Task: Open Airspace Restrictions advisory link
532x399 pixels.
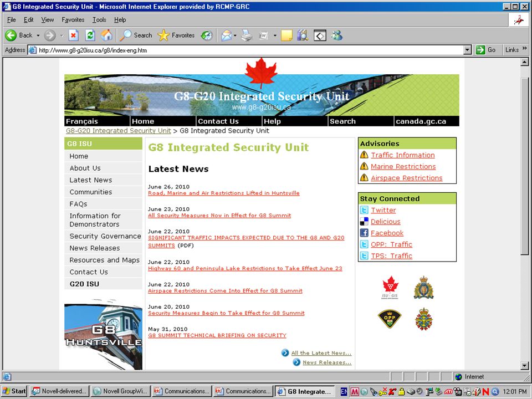Action: [x=406, y=178]
